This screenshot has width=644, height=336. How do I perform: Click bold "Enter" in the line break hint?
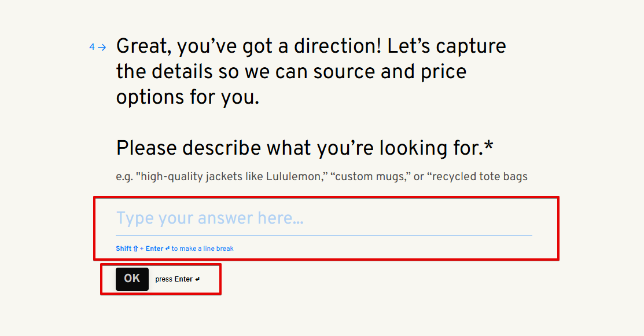(154, 249)
